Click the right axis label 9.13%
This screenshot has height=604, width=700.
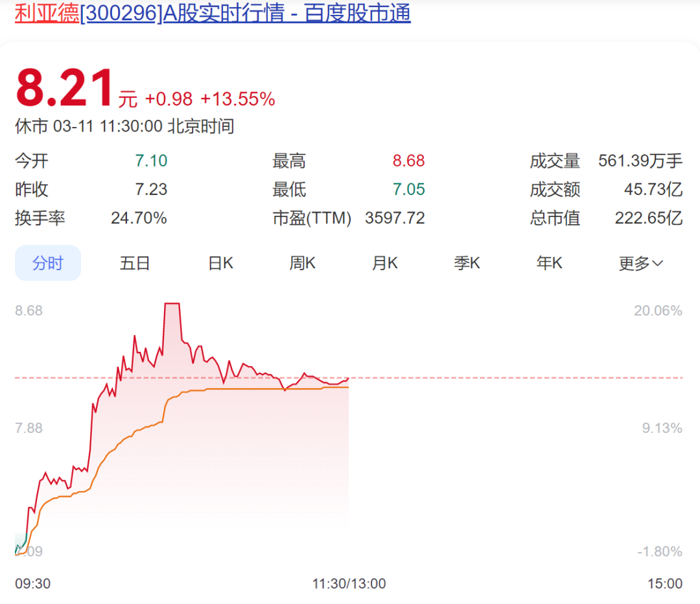pos(662,428)
